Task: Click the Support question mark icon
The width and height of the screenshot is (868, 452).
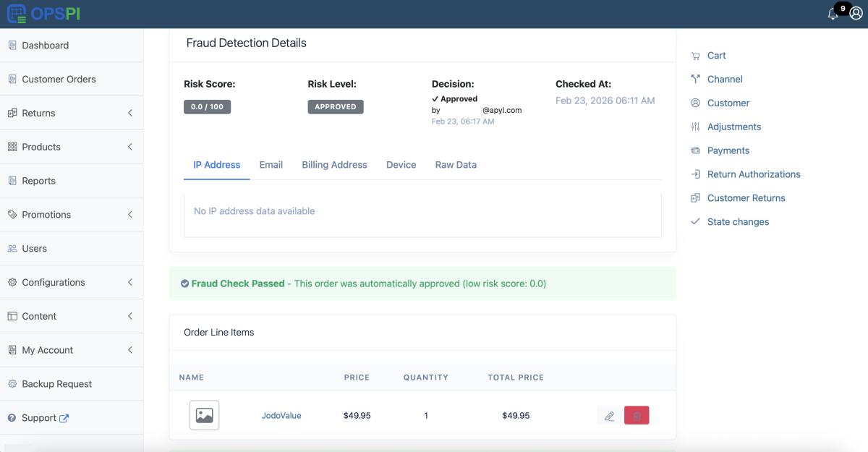Action: click(12, 418)
